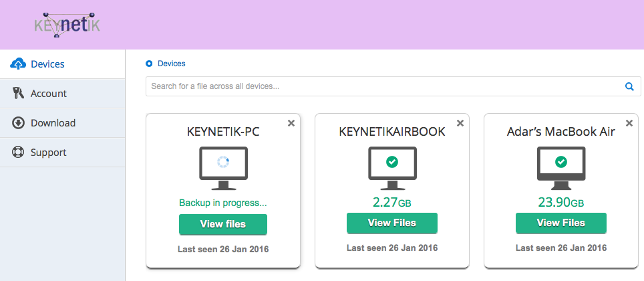Click KEYNETIK-PC's Last seen 26 Jan 2016 text
The height and width of the screenshot is (281, 644).
pos(223,250)
